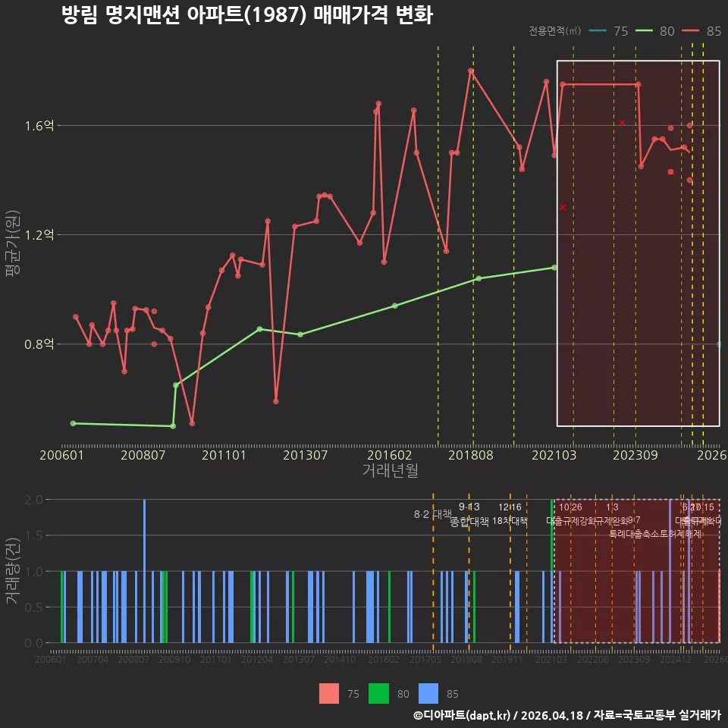Click the blue 85 bar legend swatch
728x728 pixels.
coord(428,694)
